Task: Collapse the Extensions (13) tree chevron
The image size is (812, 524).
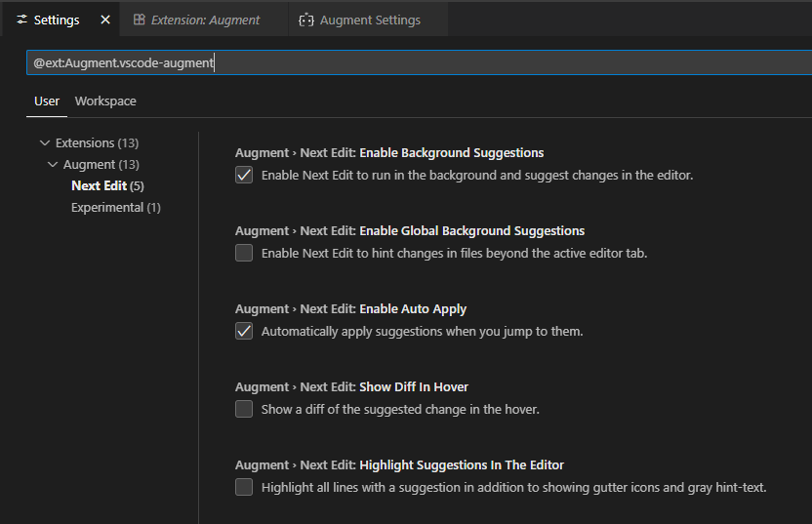Action: tap(45, 143)
